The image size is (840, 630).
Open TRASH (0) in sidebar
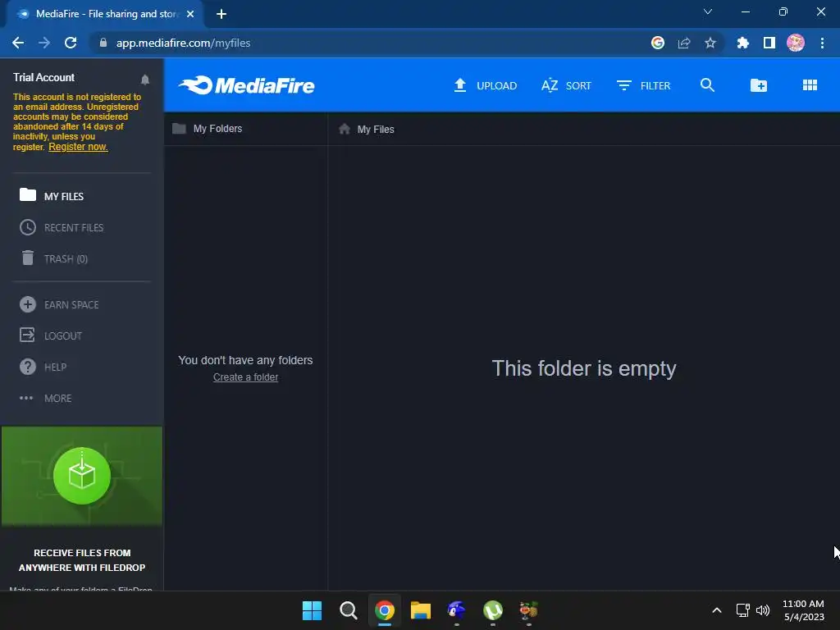(x=53, y=258)
